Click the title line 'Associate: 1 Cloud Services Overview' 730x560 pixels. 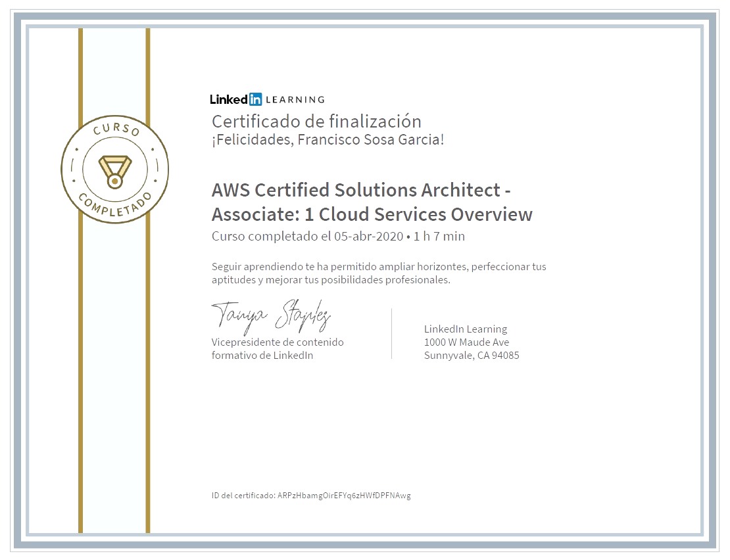click(372, 214)
